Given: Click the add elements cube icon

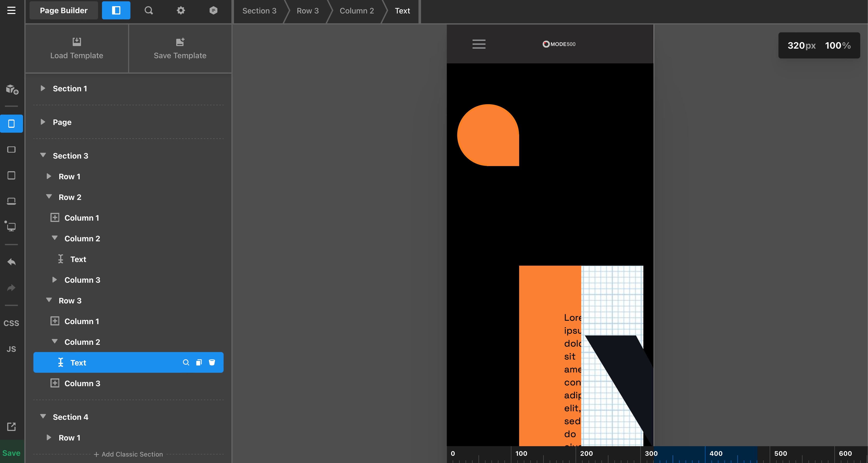Looking at the screenshot, I should (12, 89).
